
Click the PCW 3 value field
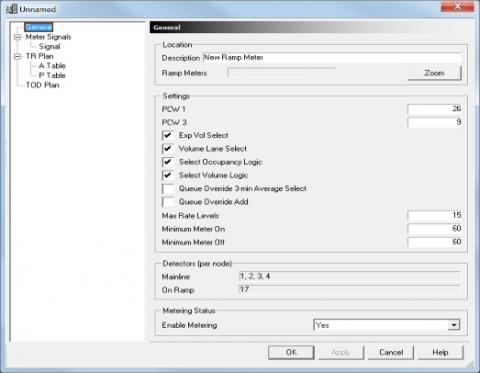(434, 122)
